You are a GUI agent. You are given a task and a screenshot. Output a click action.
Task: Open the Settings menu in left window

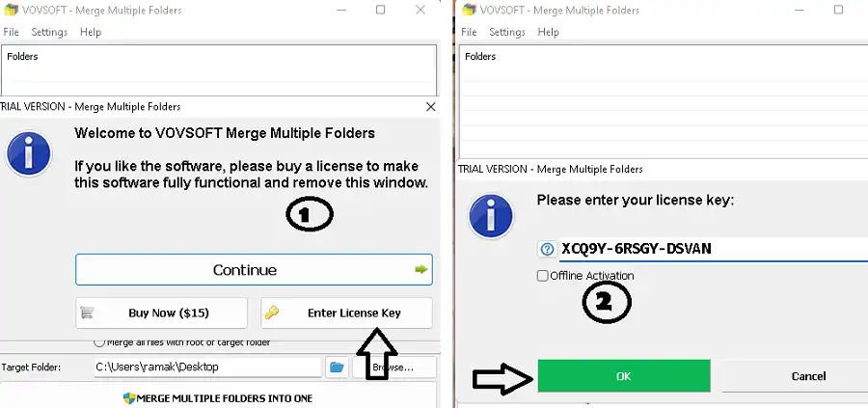(49, 32)
